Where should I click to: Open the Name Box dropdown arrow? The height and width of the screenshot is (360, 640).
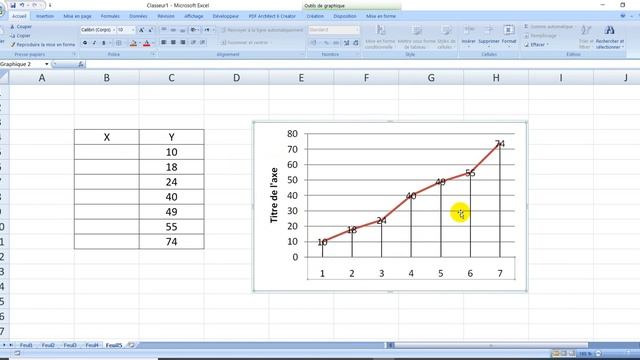[x=47, y=64]
